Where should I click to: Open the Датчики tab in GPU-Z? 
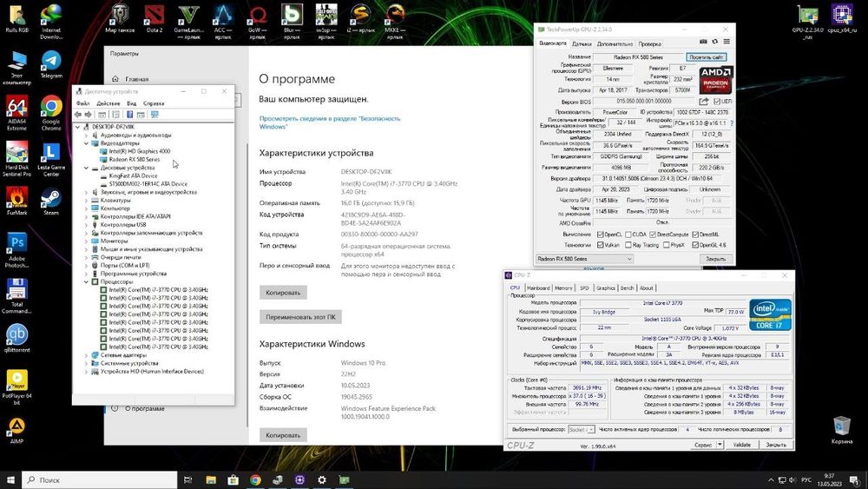point(582,43)
